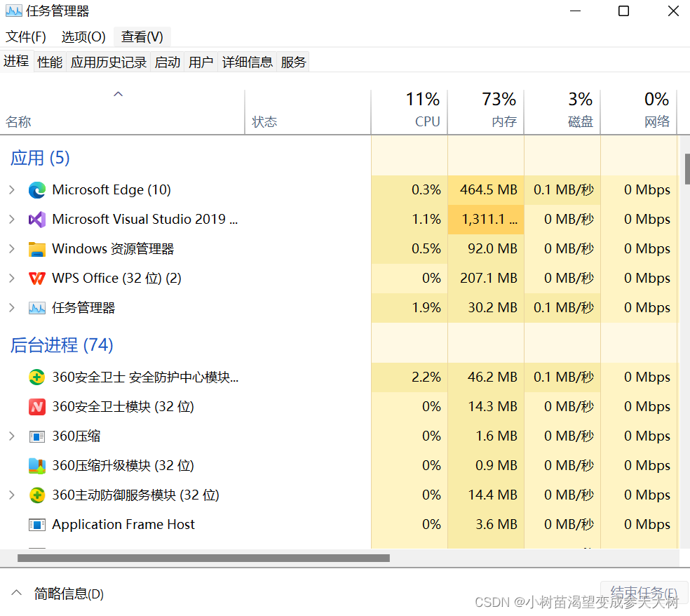Select the Application Frame Host row name

click(x=123, y=524)
